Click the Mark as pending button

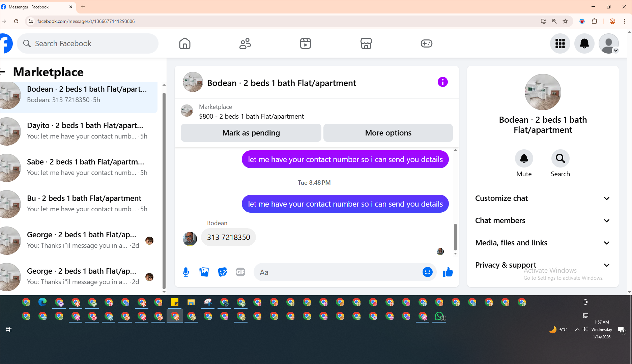[251, 133]
